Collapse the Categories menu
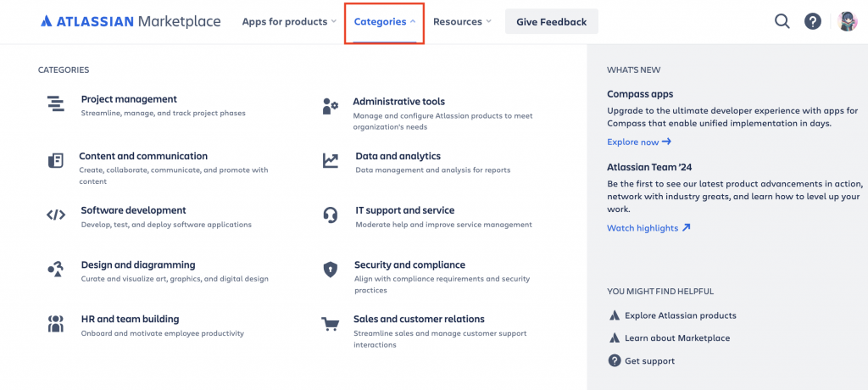This screenshot has width=868, height=390. coord(384,22)
